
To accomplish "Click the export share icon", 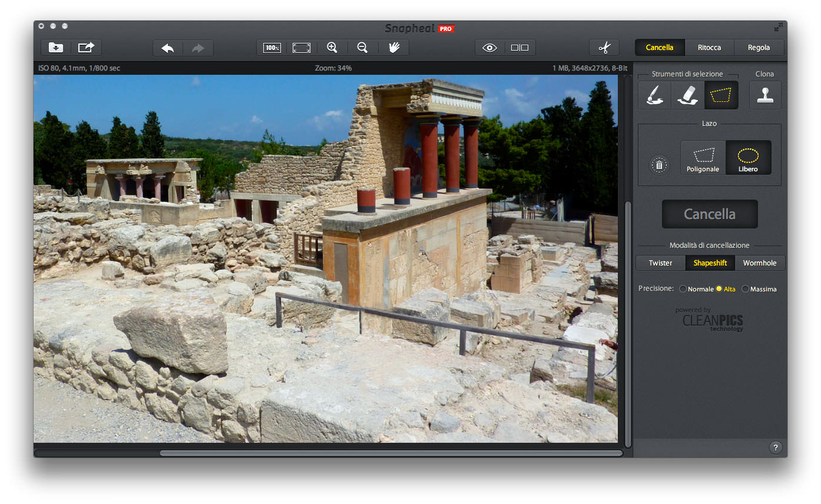I will tap(86, 48).
